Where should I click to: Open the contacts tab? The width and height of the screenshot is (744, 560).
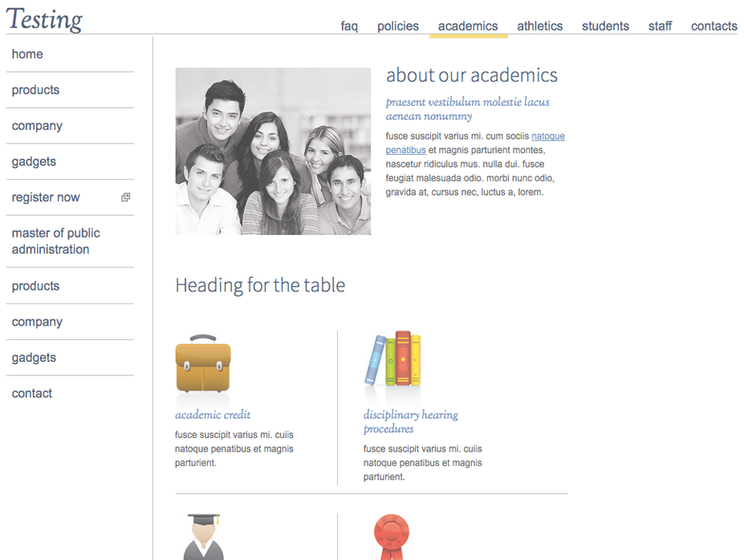tap(714, 26)
